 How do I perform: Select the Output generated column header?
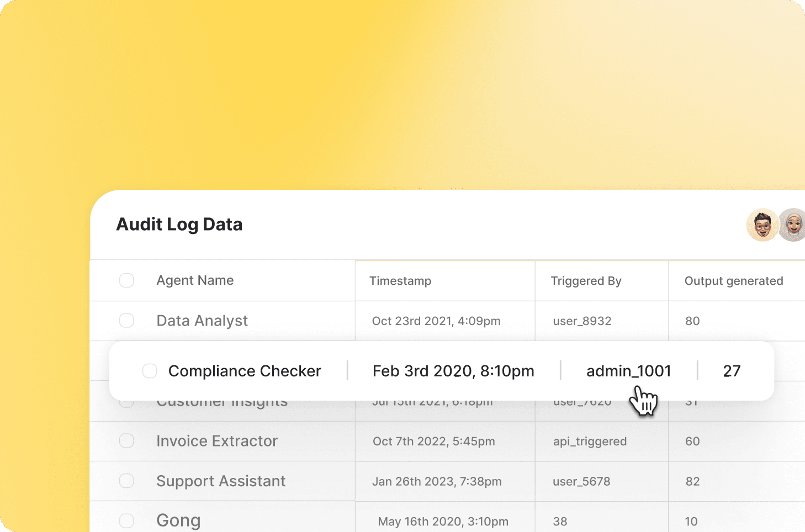pos(734,281)
